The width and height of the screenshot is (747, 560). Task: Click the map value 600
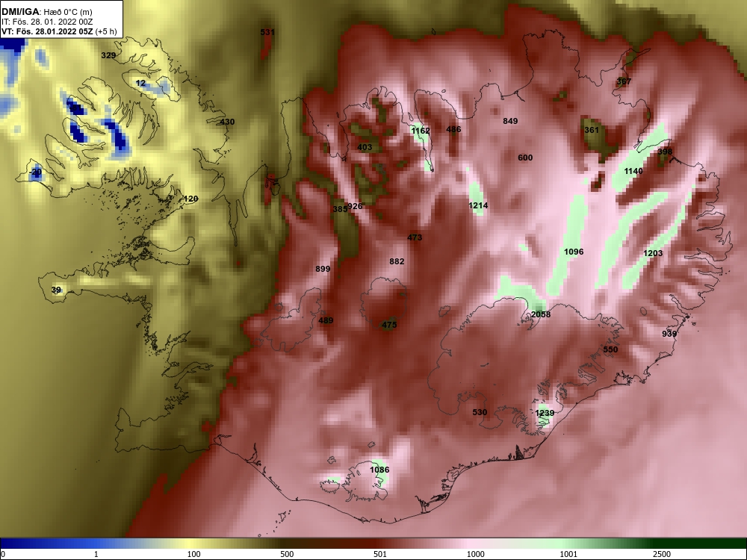pyautogui.click(x=525, y=158)
